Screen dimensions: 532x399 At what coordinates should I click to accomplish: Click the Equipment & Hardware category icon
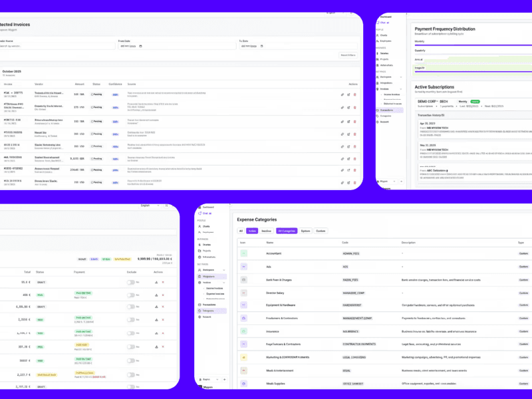pyautogui.click(x=243, y=305)
